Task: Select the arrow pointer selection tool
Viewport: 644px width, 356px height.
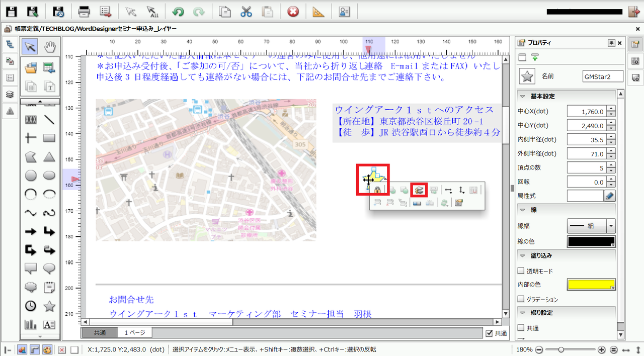Action: [31, 47]
